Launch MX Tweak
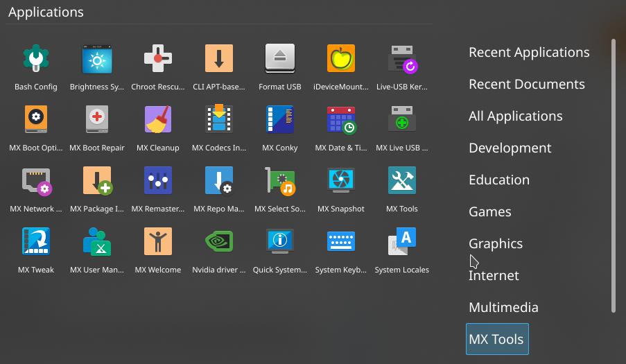 pyautogui.click(x=36, y=241)
